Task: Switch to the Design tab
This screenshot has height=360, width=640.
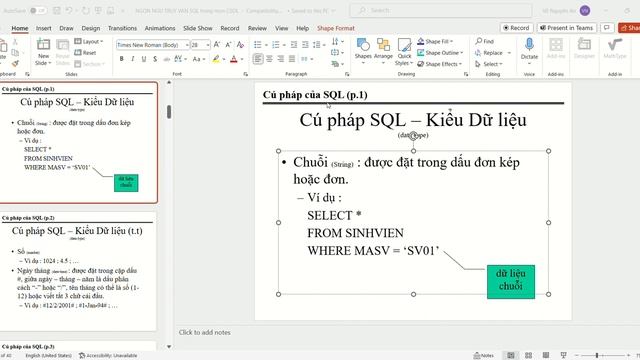Action: pos(91,28)
